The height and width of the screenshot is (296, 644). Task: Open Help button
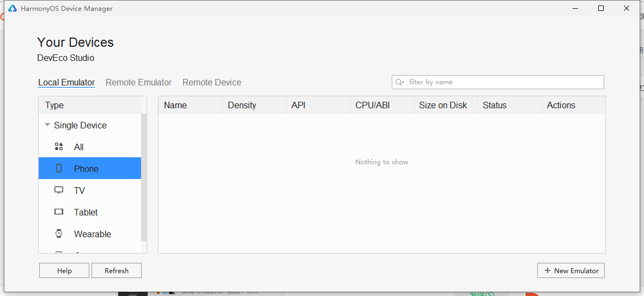coord(64,270)
